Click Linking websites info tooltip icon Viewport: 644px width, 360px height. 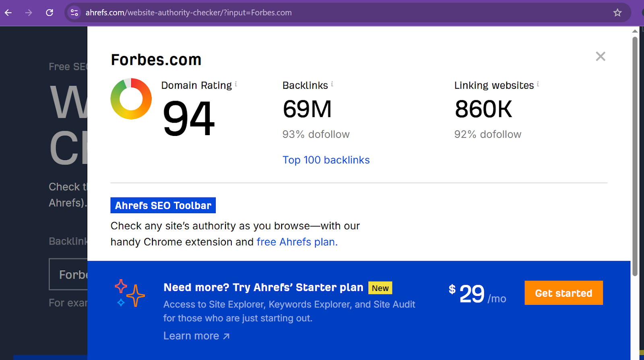[538, 84]
